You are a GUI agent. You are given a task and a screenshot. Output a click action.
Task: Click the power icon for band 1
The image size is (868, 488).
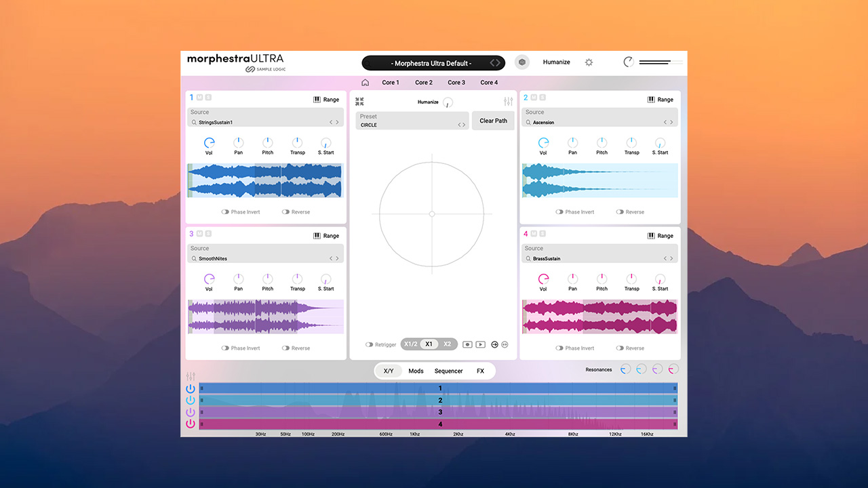click(x=191, y=388)
